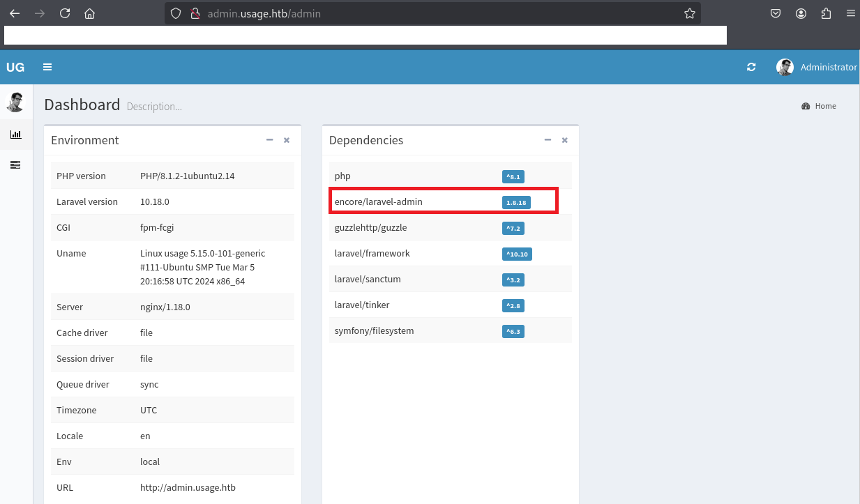Viewport: 860px width, 504px height.
Task: Open the Firefox account icon
Action: tap(801, 13)
